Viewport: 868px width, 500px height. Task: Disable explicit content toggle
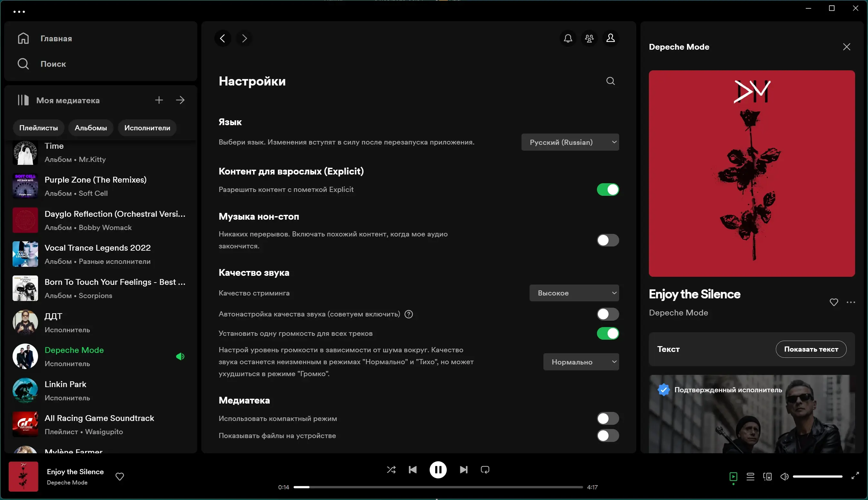pyautogui.click(x=608, y=190)
